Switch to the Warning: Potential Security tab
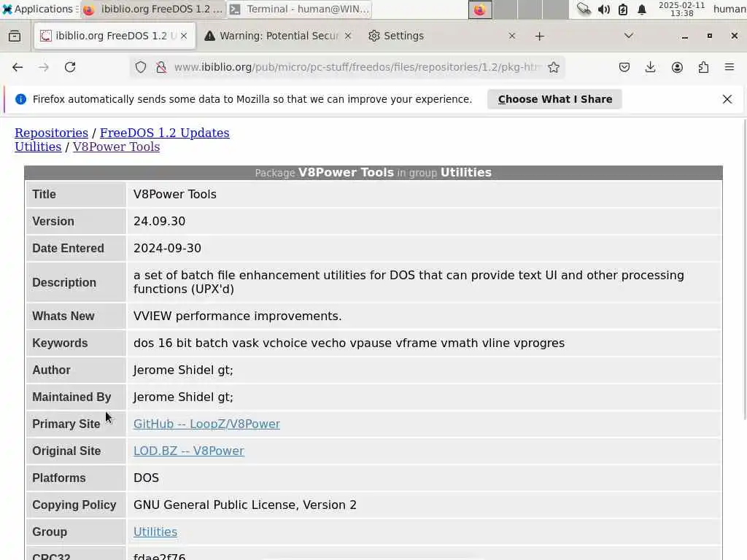The height and width of the screenshot is (560, 747). [278, 36]
